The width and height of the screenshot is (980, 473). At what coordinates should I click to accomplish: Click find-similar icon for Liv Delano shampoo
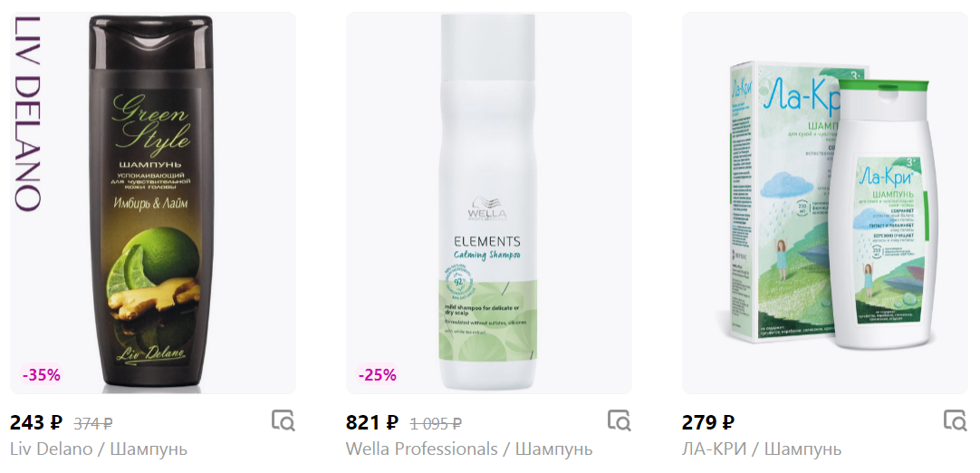(283, 421)
